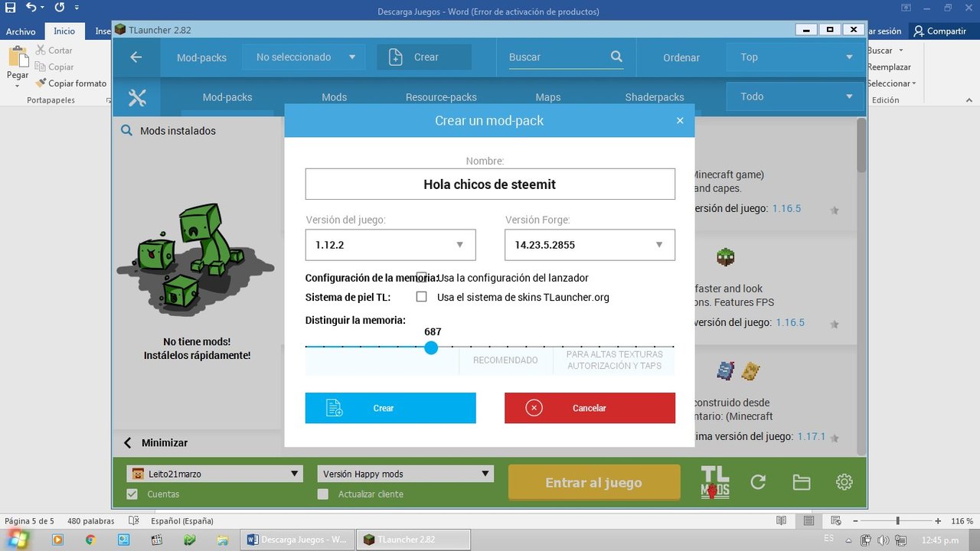This screenshot has width=980, height=551.
Task: Open the Leito21marzo account dropdown
Action: coord(215,474)
